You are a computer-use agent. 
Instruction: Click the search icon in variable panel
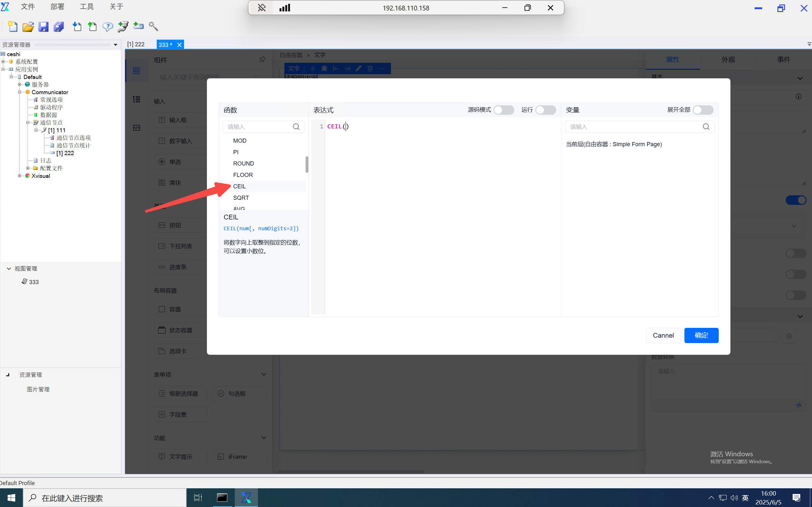(706, 127)
